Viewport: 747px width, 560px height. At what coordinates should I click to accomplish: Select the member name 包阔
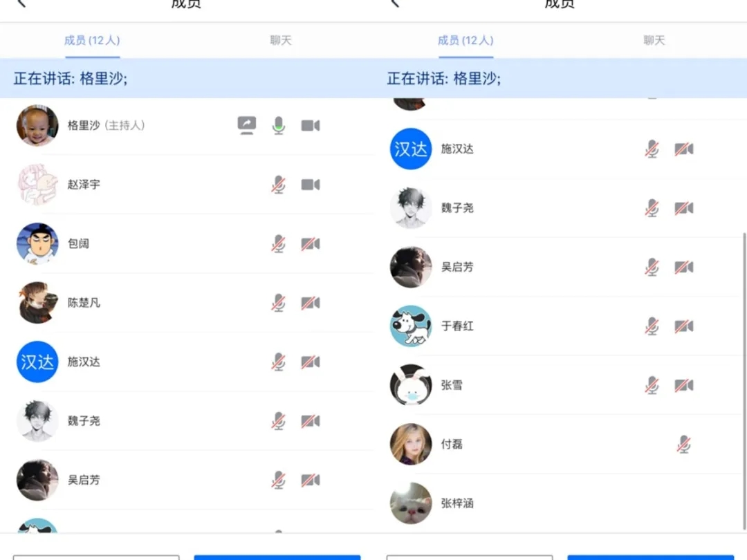pos(78,244)
